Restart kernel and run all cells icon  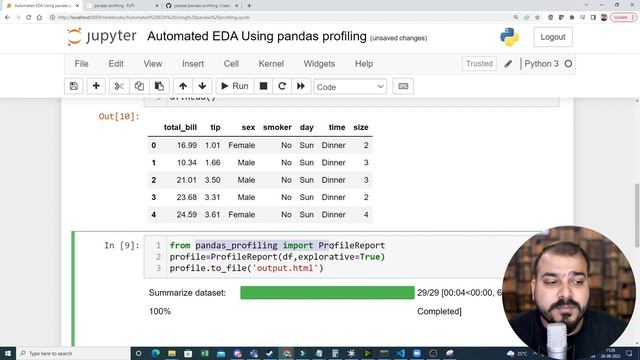[301, 86]
